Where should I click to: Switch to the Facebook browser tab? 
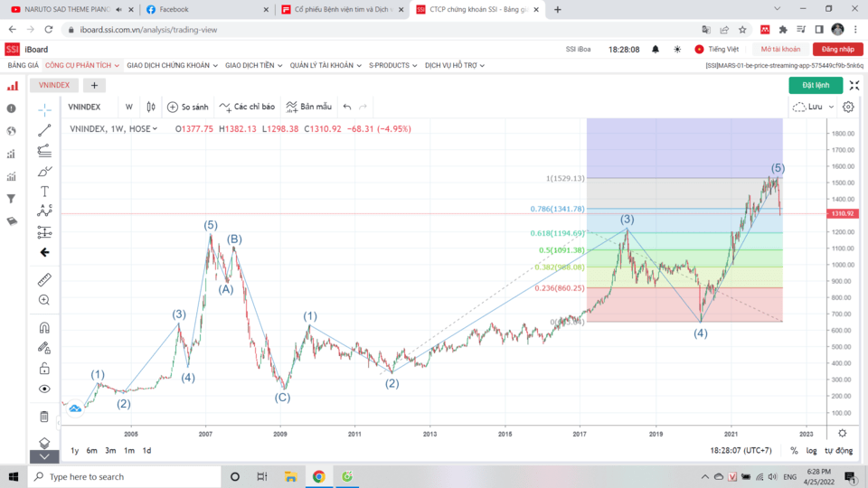click(206, 9)
